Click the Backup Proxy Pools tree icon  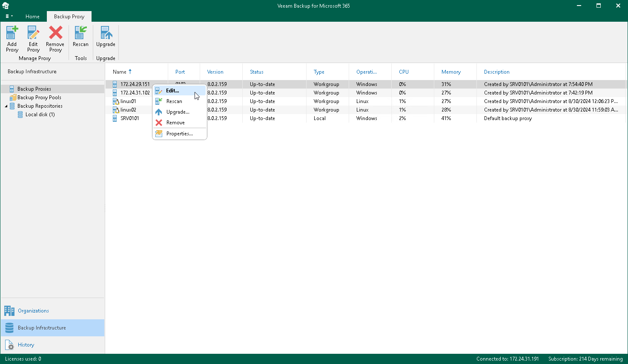13,97
